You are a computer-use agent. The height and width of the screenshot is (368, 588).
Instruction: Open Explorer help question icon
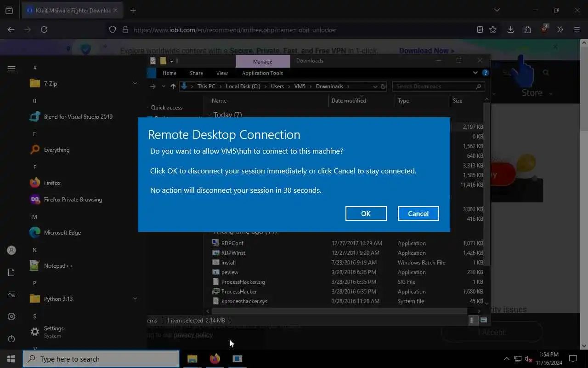pyautogui.click(x=485, y=73)
